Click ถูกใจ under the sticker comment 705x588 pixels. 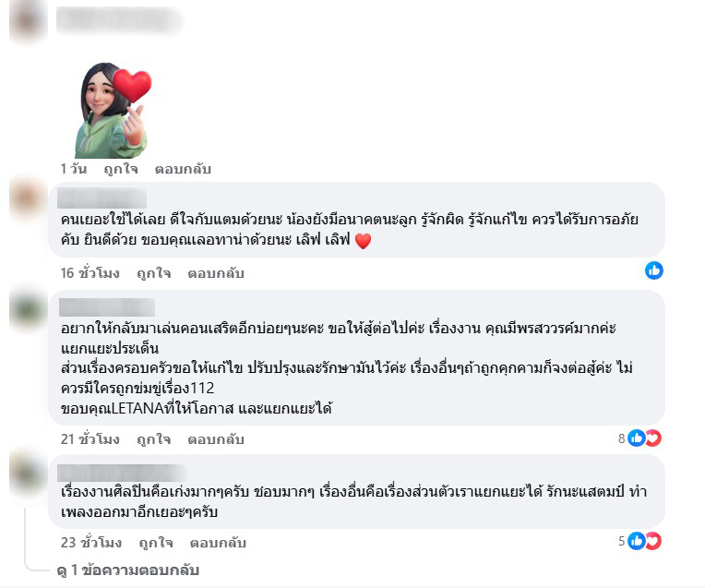click(121, 169)
